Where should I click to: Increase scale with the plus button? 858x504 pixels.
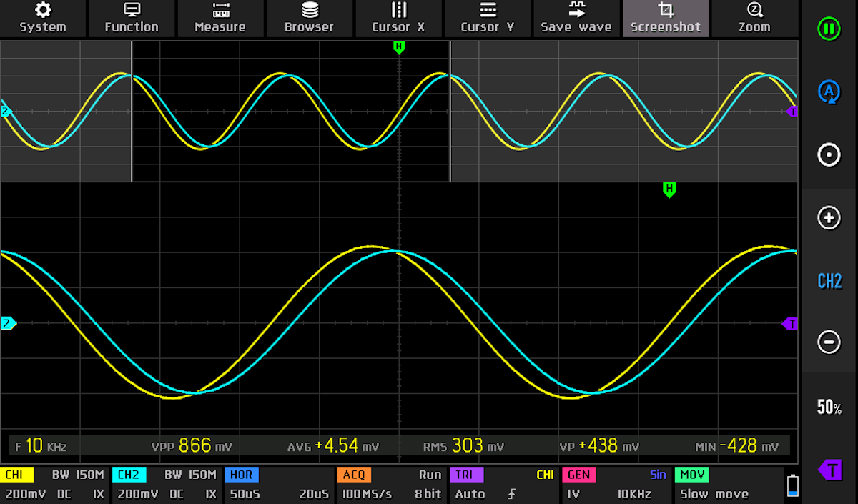click(829, 218)
